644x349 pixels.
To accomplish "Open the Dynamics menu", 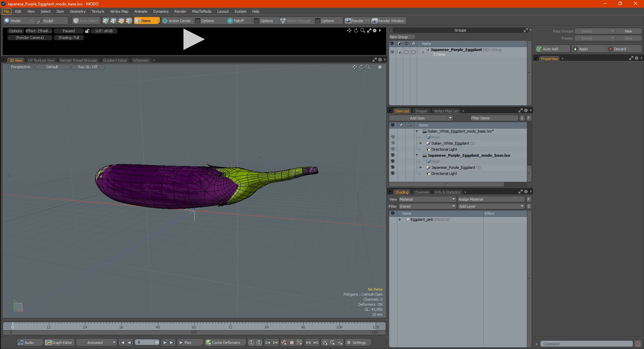I will (x=161, y=11).
